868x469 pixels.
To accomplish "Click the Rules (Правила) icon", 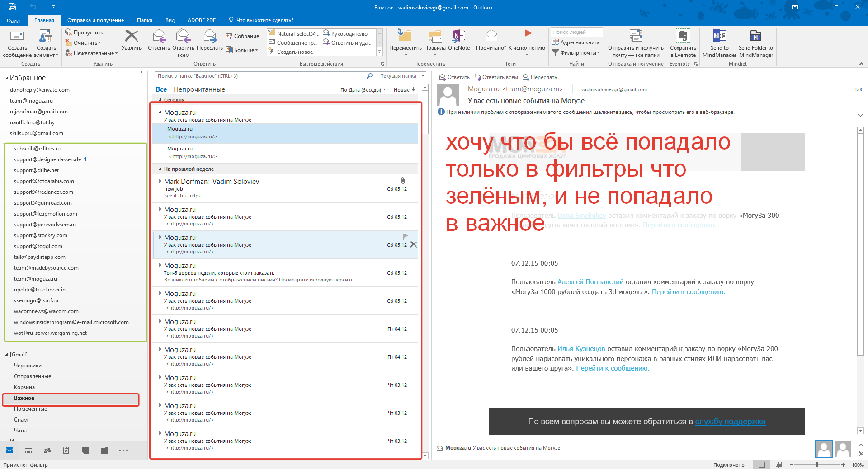I will (x=435, y=36).
